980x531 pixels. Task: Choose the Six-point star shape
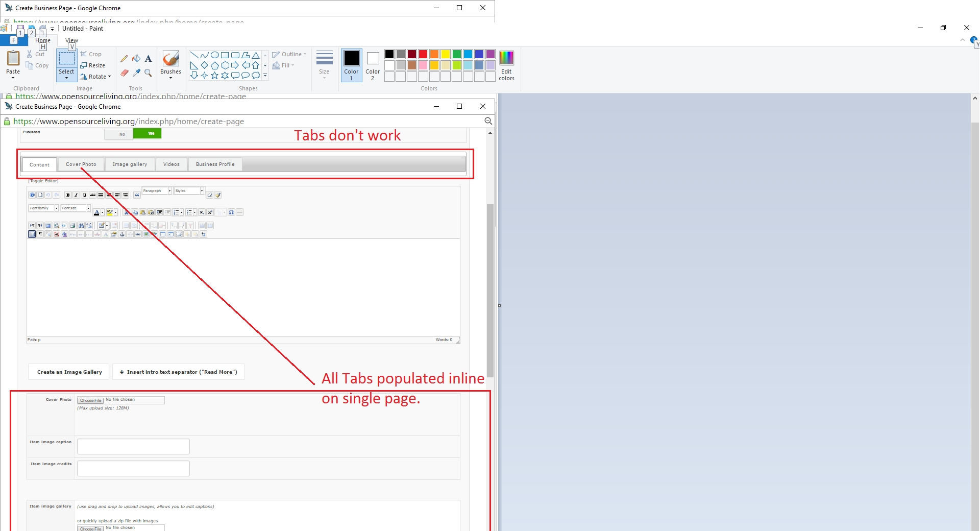pos(225,76)
